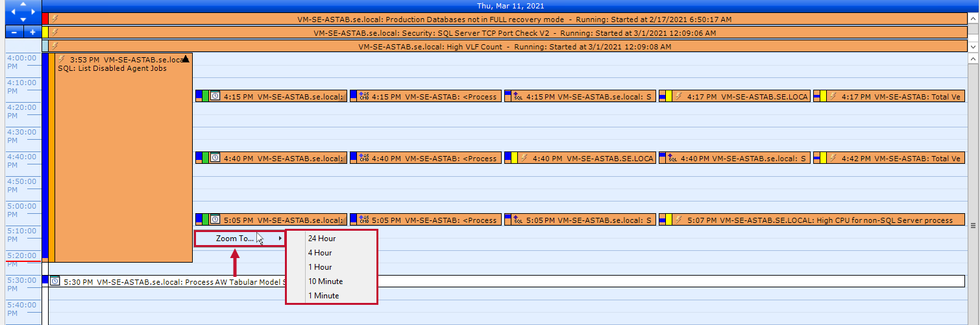
Task: Choose 1 Minute zoom level
Action: (331, 296)
